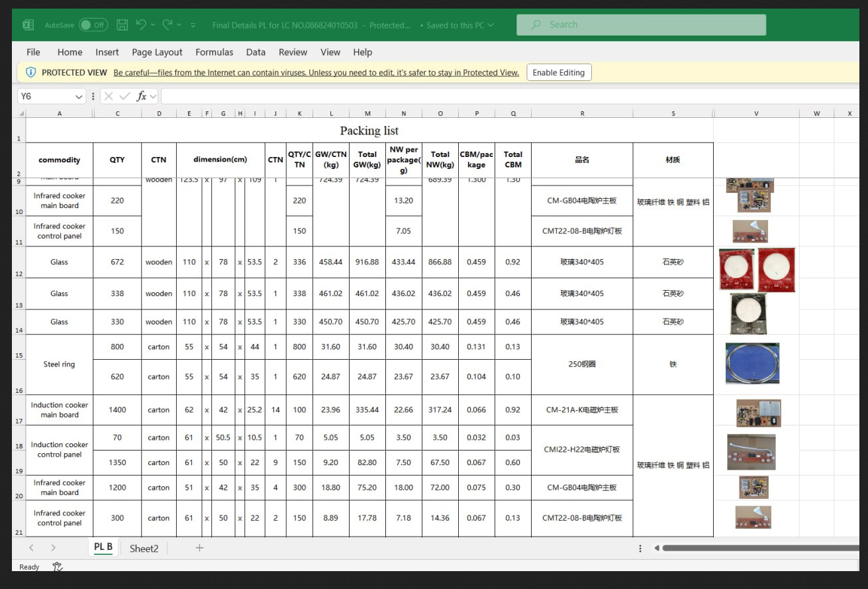Screen dimensions: 868x589
Task: Click the CM-21A-K product name cell
Action: pos(582,410)
